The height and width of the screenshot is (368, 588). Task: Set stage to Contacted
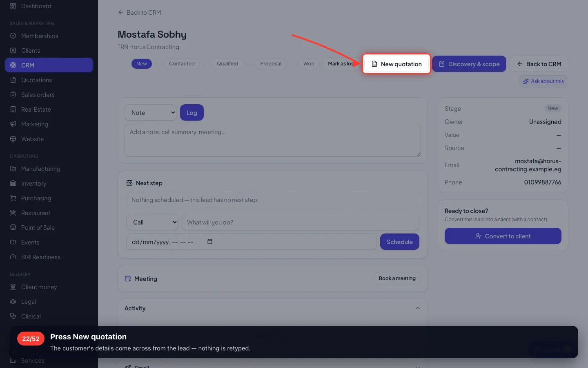pyautogui.click(x=182, y=64)
